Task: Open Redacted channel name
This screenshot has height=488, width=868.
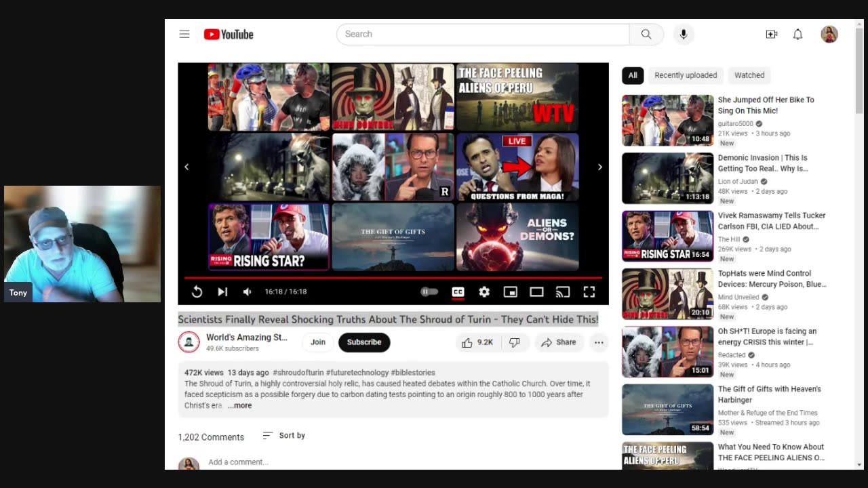Action: tap(732, 355)
